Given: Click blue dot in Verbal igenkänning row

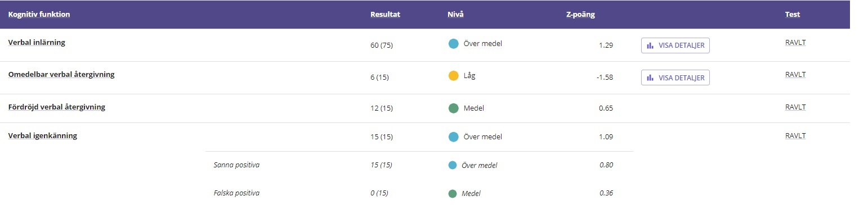Looking at the screenshot, I should coord(453,136).
